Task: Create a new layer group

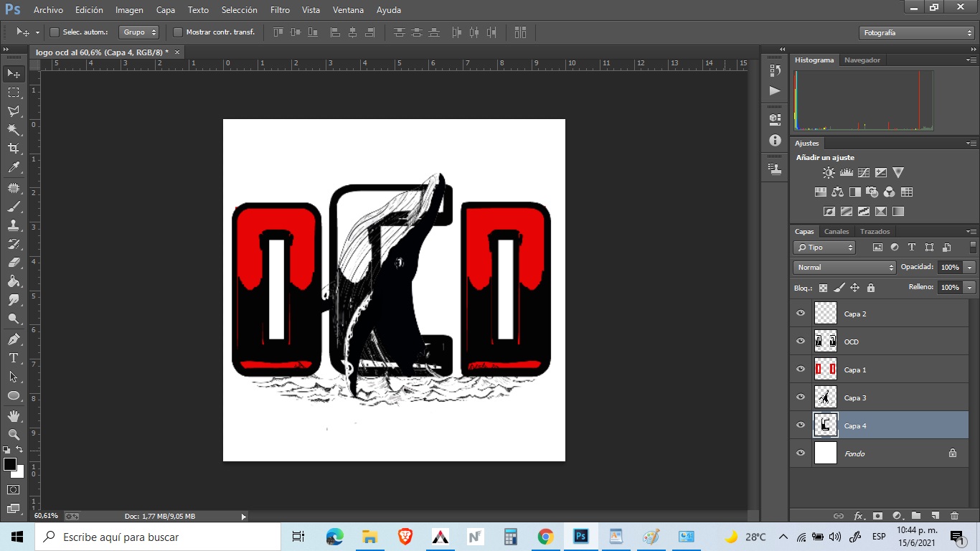Action: click(x=916, y=516)
